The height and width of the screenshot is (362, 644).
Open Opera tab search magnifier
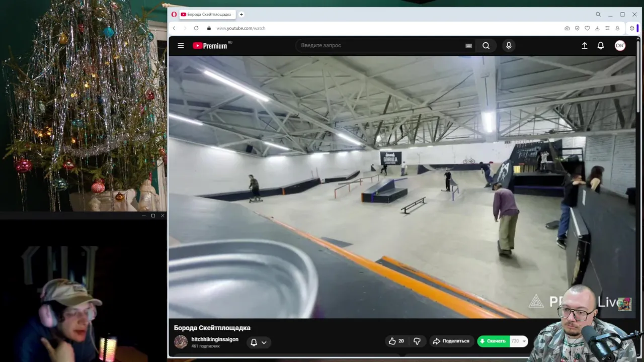[598, 14]
